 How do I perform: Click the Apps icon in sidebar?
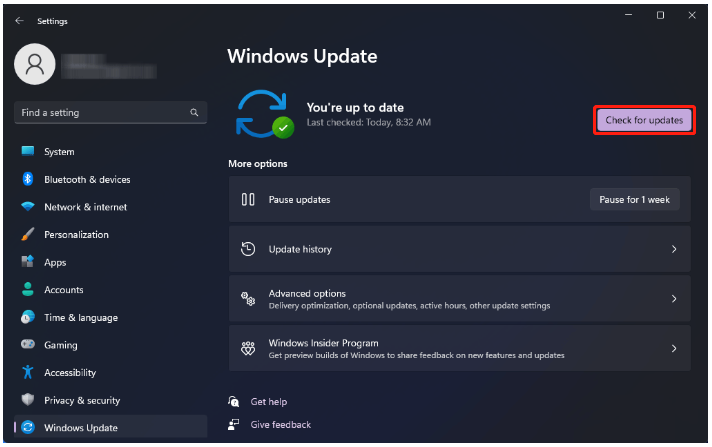point(28,262)
